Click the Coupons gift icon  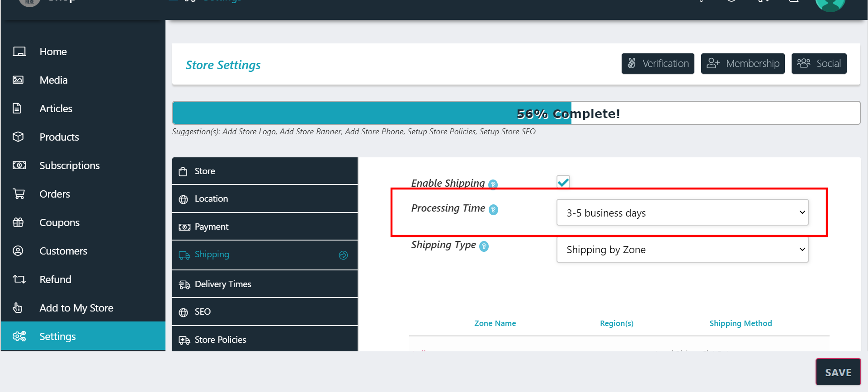click(x=18, y=222)
